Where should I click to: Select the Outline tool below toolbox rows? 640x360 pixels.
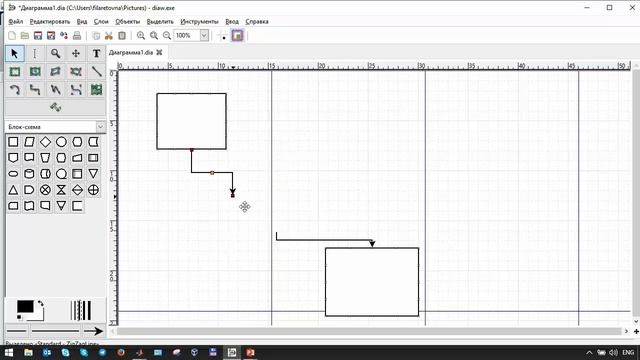pyautogui.click(x=56, y=107)
